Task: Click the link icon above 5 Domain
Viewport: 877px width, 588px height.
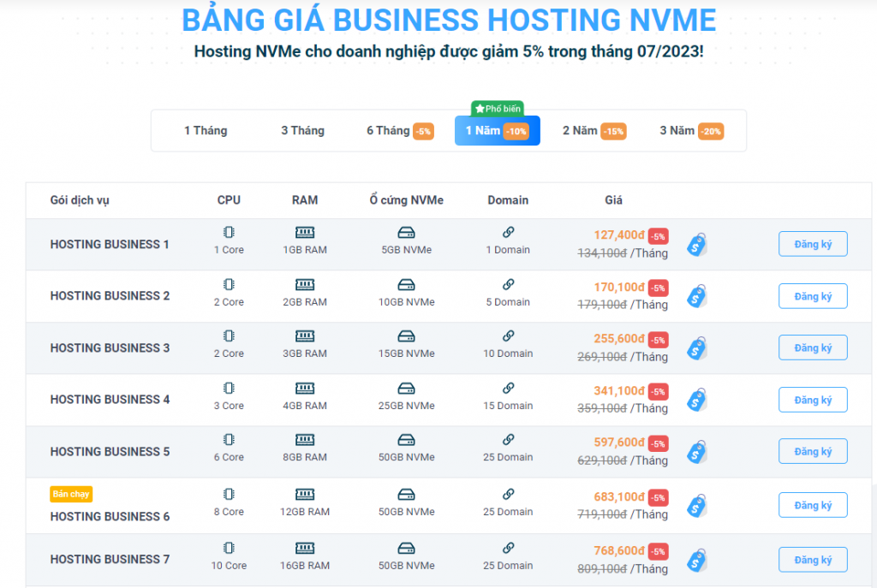Action: 508,284
